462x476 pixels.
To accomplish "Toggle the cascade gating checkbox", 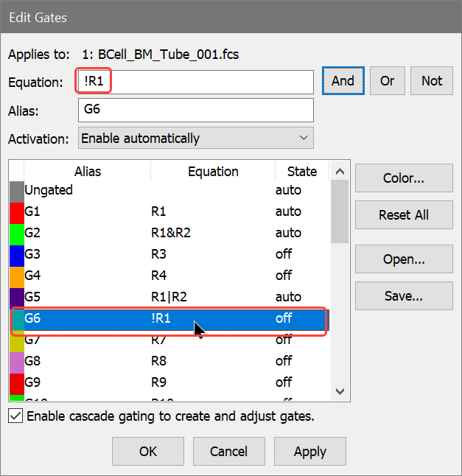I will (x=15, y=416).
